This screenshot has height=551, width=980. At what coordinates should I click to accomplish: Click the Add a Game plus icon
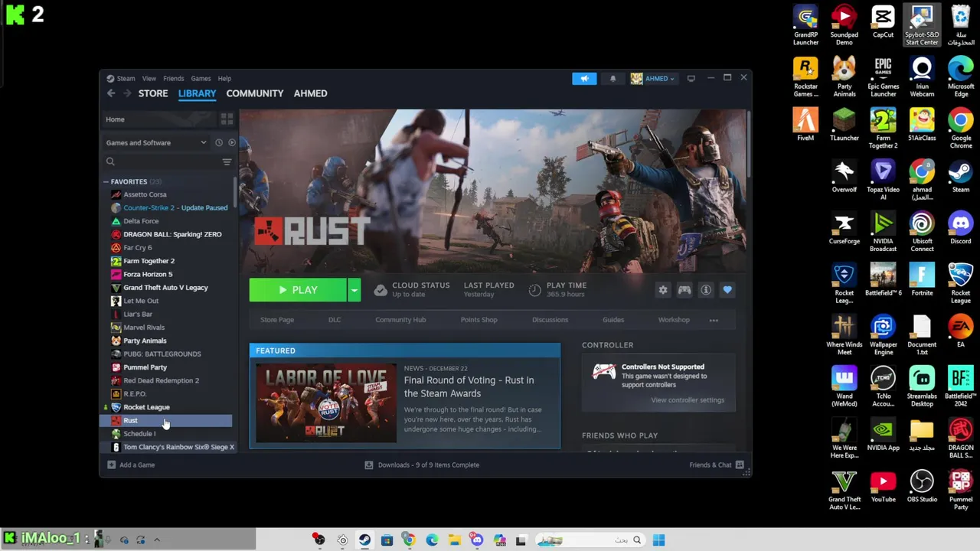pos(111,465)
